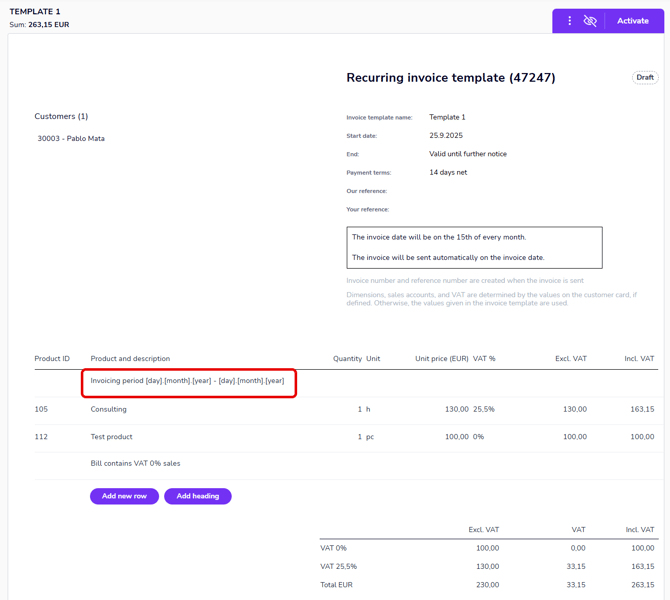Toggle the crossed-eye visibility icon
670x600 pixels.
point(590,21)
